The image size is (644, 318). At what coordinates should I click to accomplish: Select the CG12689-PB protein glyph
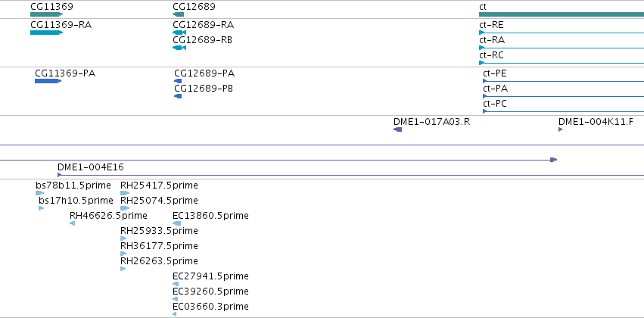(178, 96)
